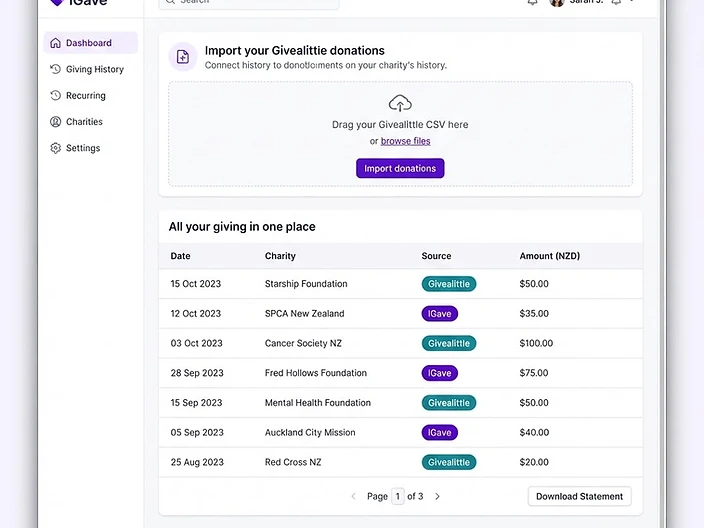Click the $40.00 amount

click(x=534, y=432)
